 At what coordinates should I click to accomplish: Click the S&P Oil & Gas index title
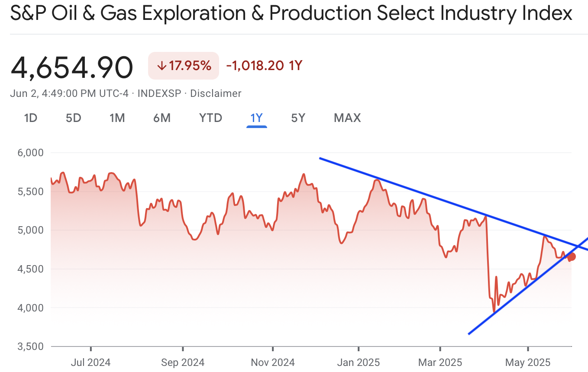(291, 14)
